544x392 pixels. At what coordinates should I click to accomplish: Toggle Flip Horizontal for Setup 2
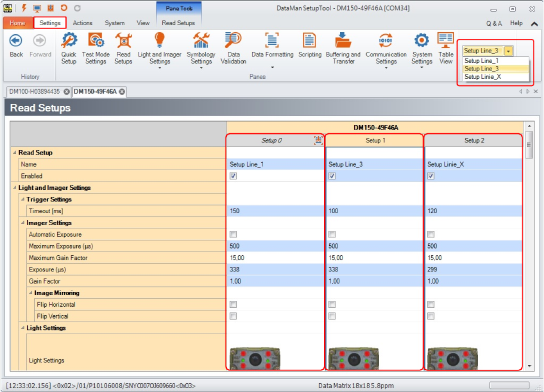click(x=431, y=305)
